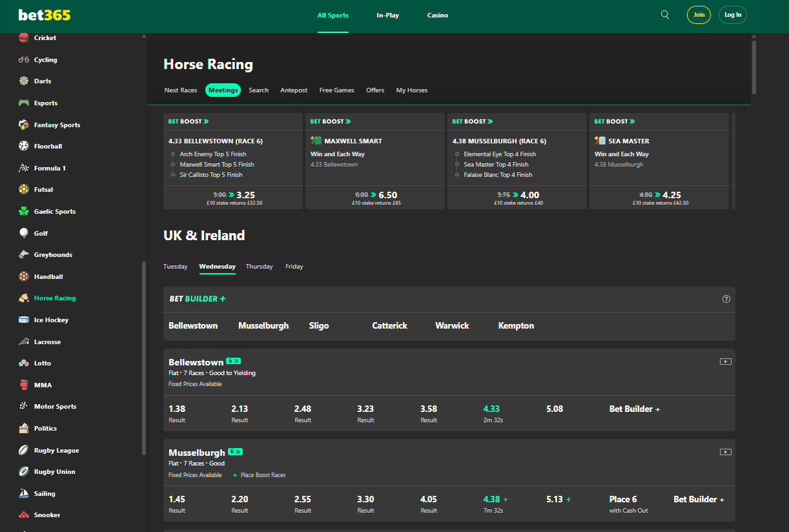Show Tuesday meetings
The image size is (789, 532).
[x=176, y=267]
